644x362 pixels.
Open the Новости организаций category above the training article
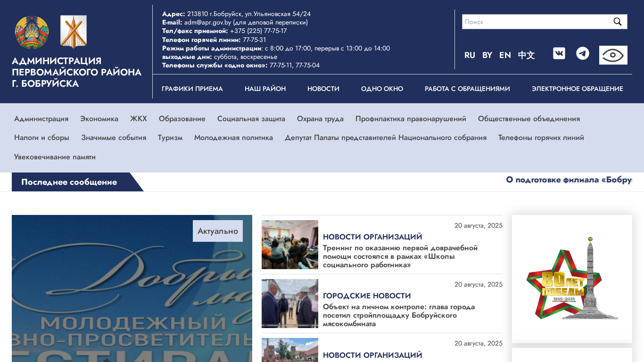pyautogui.click(x=372, y=237)
